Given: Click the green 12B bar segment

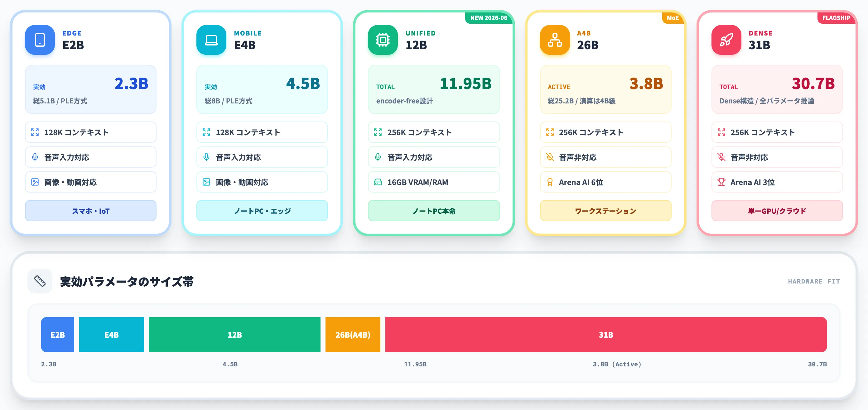Looking at the screenshot, I should (x=234, y=335).
